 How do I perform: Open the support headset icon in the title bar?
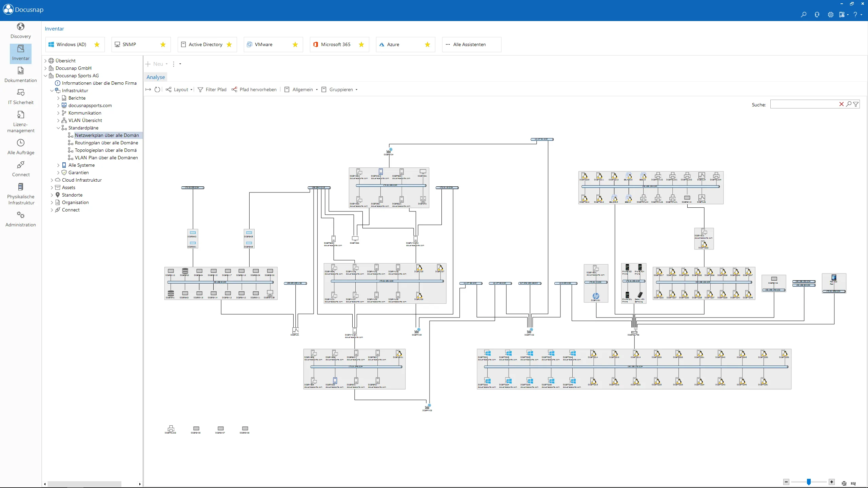click(x=817, y=15)
